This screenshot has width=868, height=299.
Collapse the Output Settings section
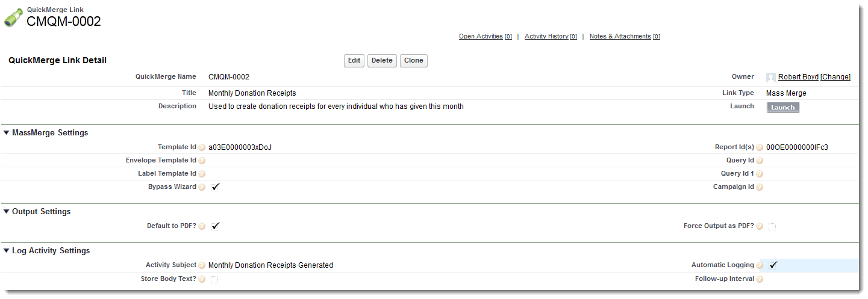coord(7,212)
